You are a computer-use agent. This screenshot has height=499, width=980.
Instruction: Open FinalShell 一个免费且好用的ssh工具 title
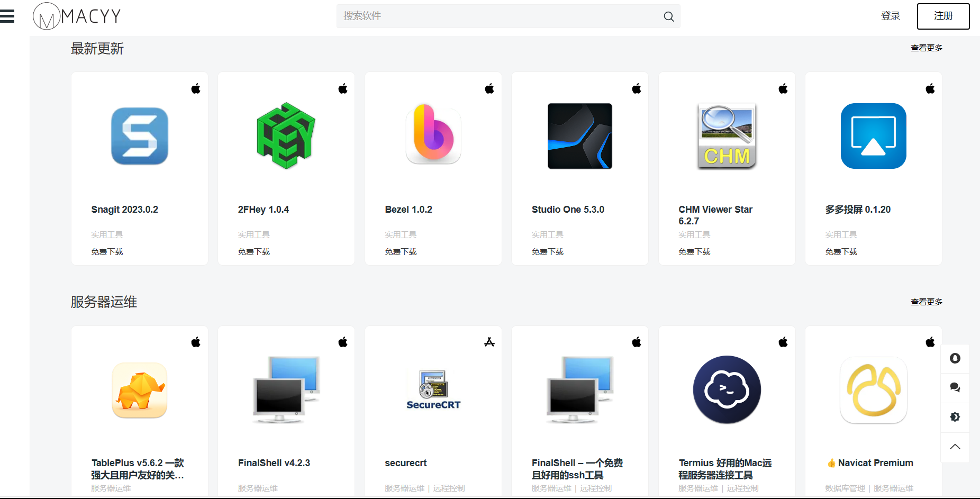pyautogui.click(x=577, y=469)
